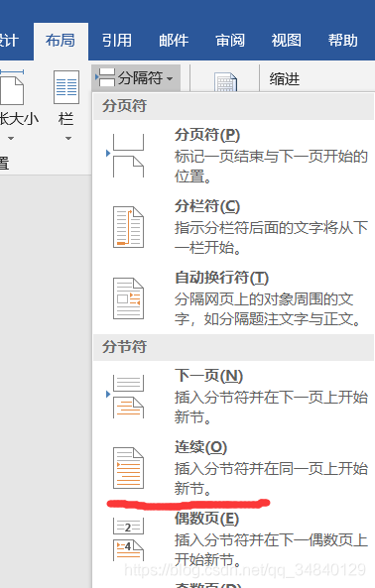The width and height of the screenshot is (375, 588).
Task: Click the 偶数页 even page icon
Action: click(128, 539)
